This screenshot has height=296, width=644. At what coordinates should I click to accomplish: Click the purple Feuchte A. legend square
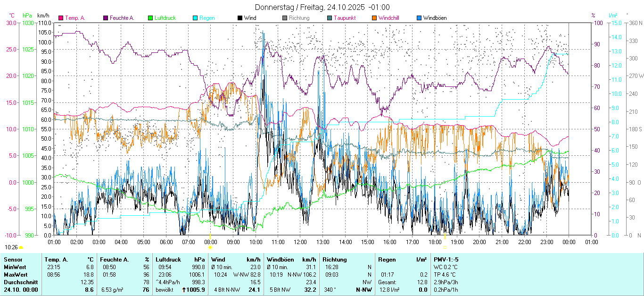coord(106,18)
